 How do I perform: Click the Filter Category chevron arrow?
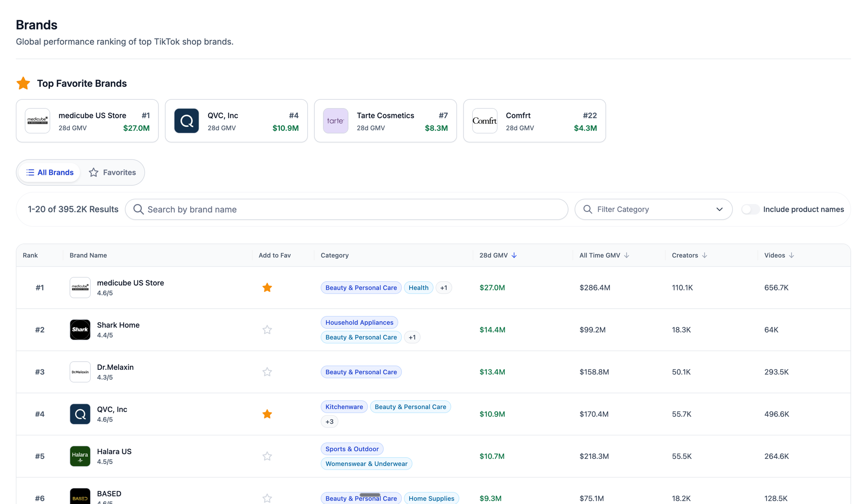click(x=719, y=209)
